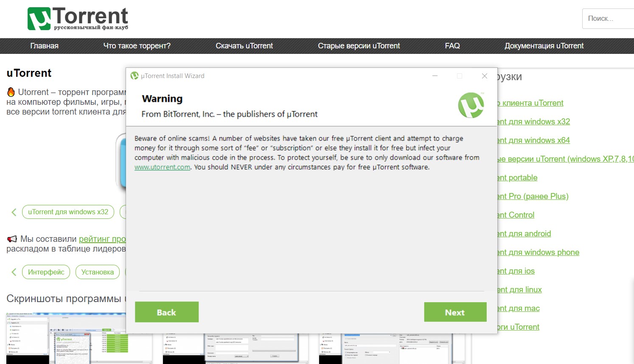
Task: Click the Warning heading in the wizard
Action: 162,99
